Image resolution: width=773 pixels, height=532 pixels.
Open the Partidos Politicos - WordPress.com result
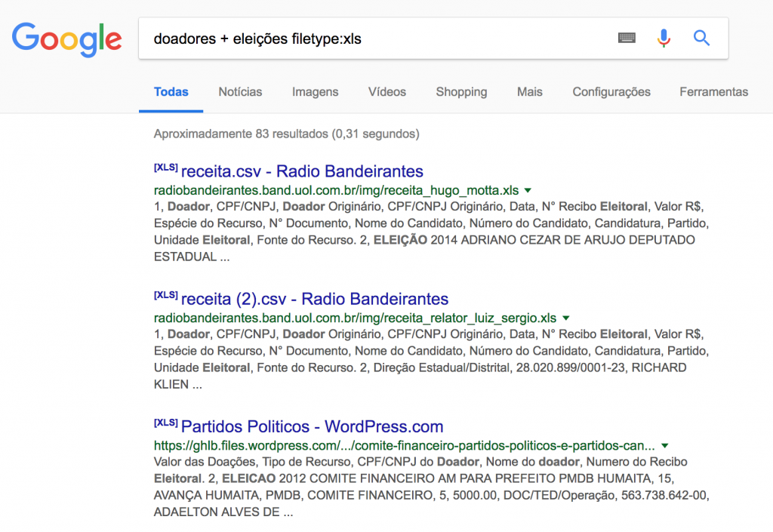pos(312,427)
